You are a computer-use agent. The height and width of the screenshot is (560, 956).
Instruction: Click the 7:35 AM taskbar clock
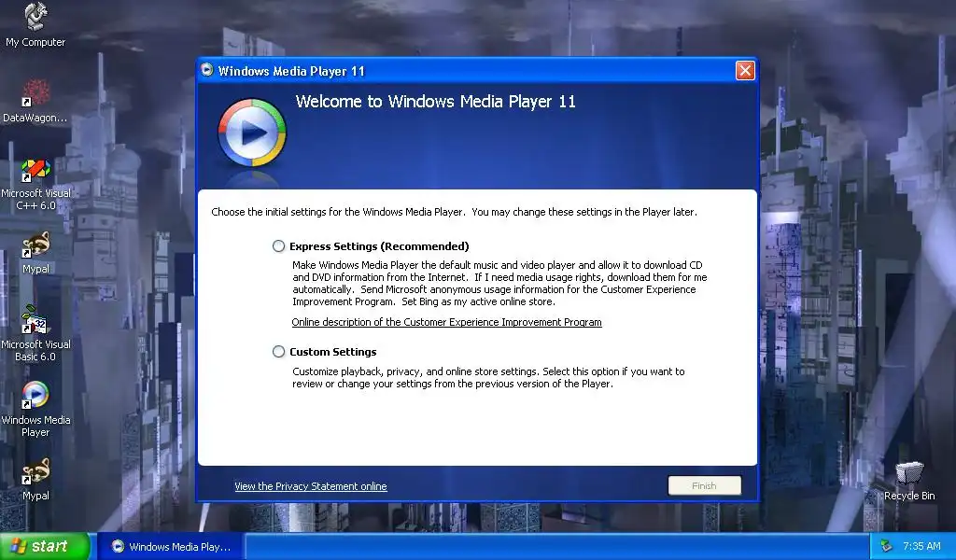point(921,547)
